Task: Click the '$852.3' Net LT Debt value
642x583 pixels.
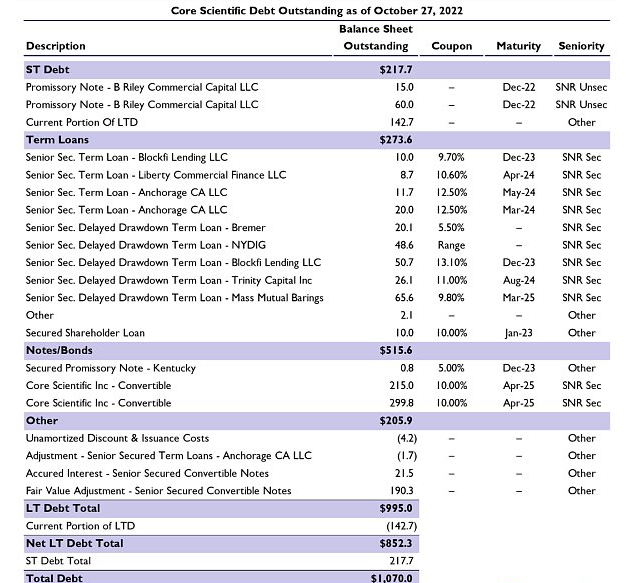Action: point(396,544)
